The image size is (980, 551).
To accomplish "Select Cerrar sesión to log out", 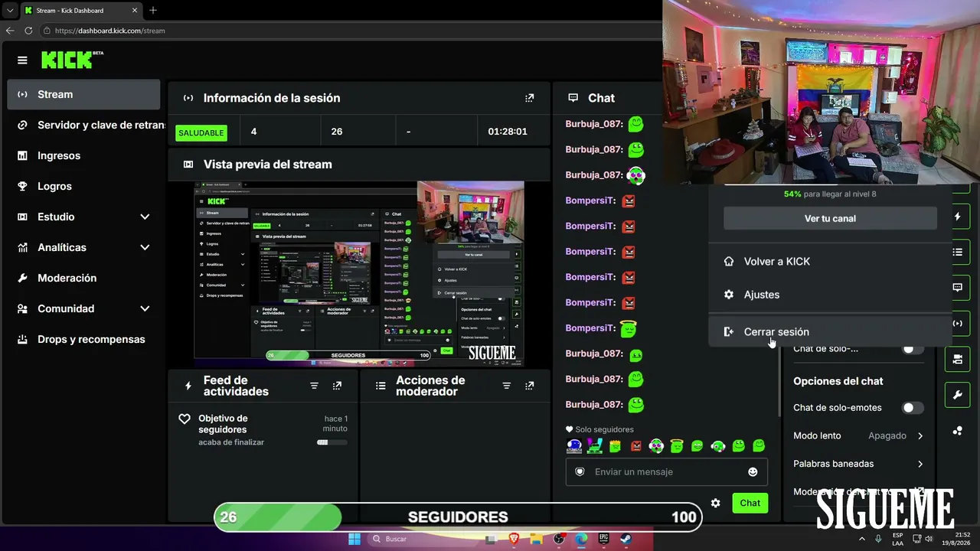I will click(x=830, y=332).
